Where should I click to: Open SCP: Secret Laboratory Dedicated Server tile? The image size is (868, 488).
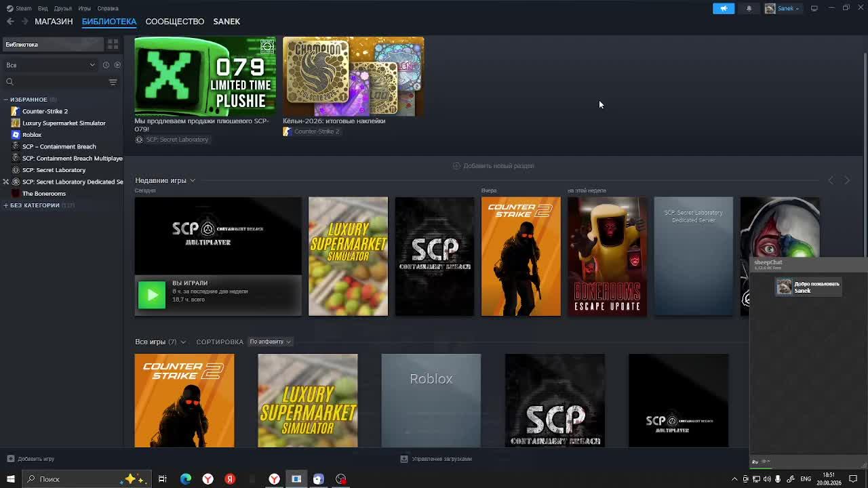[x=693, y=256]
